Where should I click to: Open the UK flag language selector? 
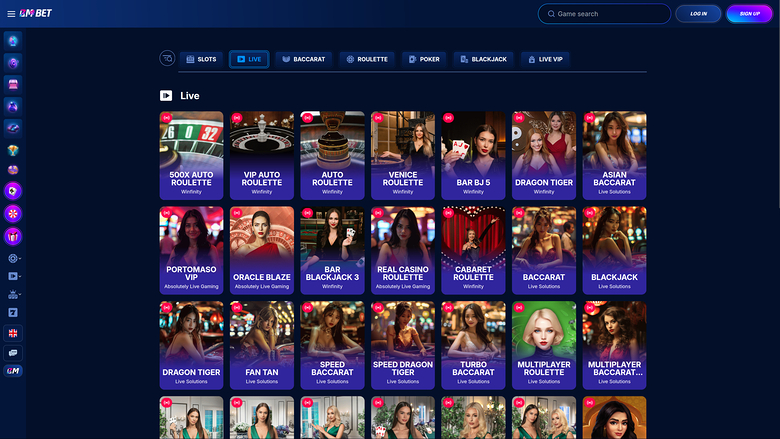point(13,333)
